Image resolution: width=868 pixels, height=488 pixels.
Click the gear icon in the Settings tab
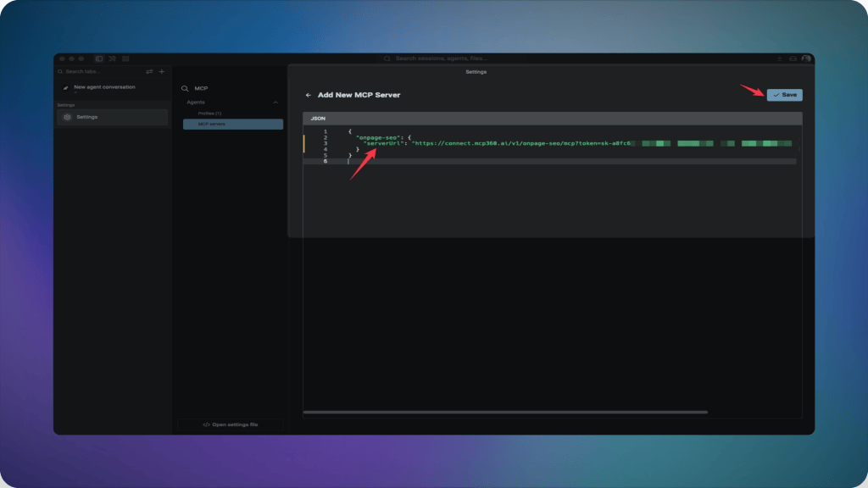click(68, 117)
